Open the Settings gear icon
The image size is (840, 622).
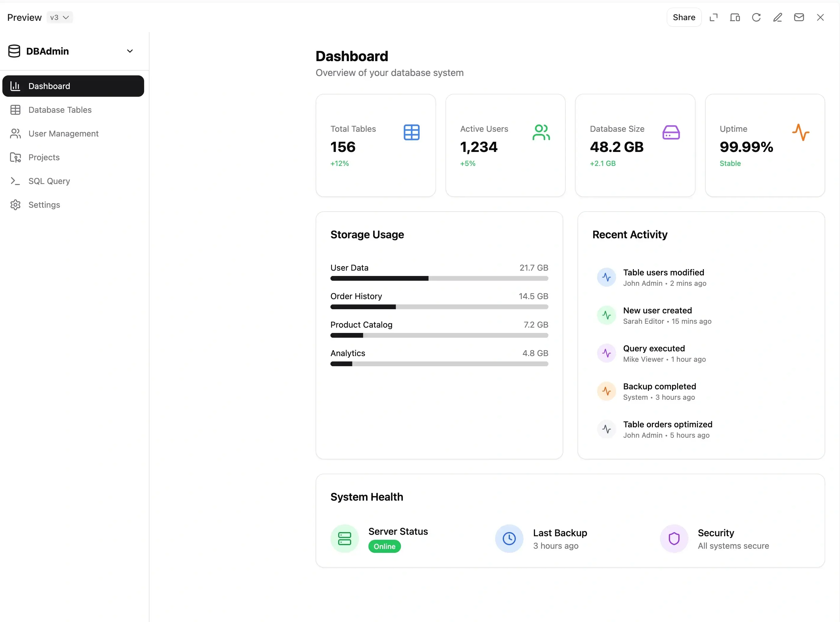[x=15, y=205]
